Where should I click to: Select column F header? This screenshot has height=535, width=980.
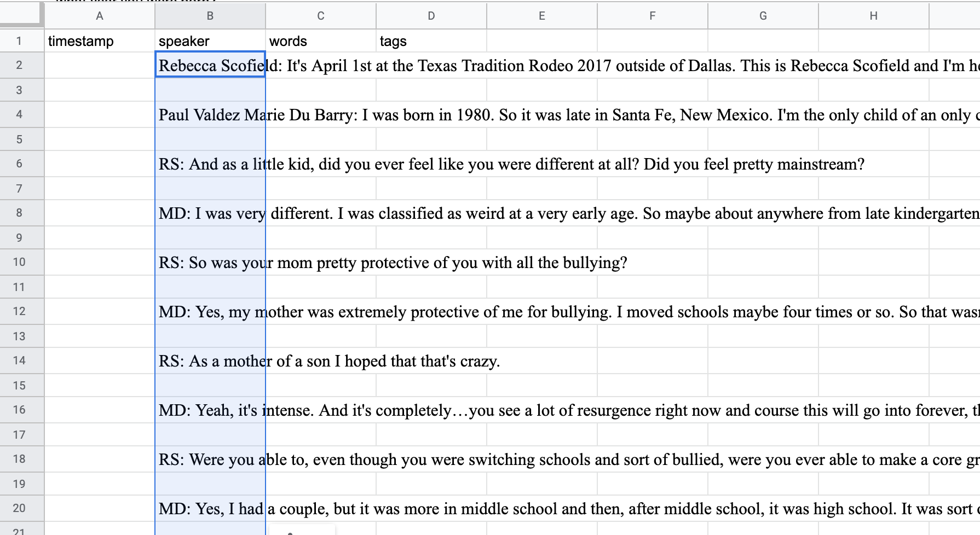[x=653, y=16]
